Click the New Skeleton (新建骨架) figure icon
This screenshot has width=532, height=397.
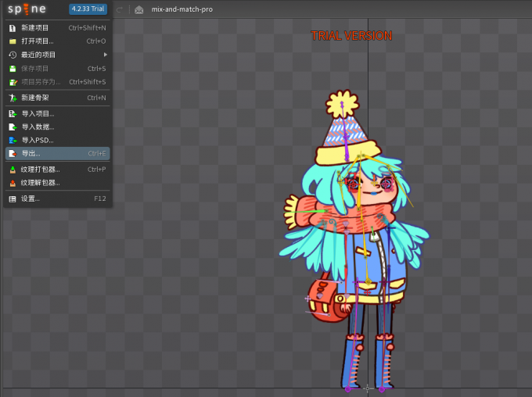click(13, 98)
